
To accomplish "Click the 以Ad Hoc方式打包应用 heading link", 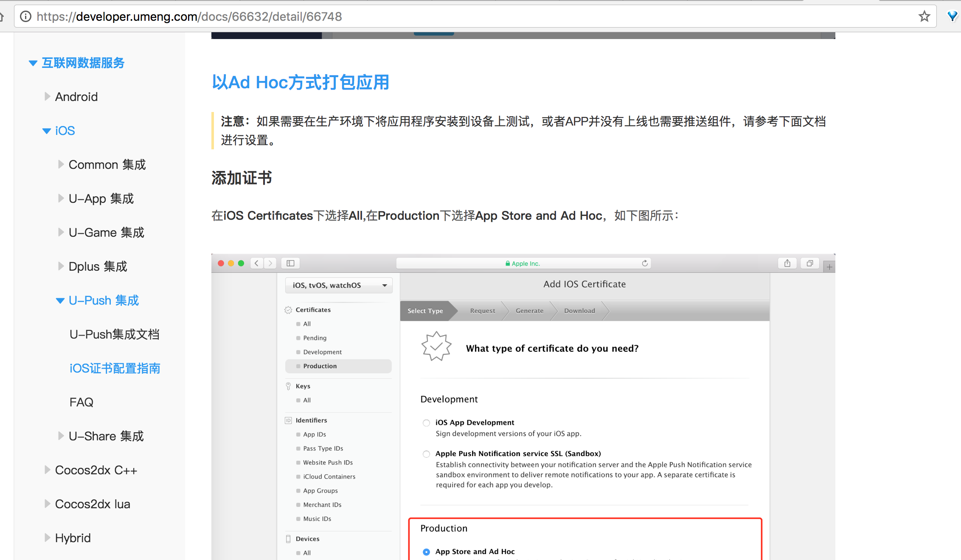I will coord(301,82).
